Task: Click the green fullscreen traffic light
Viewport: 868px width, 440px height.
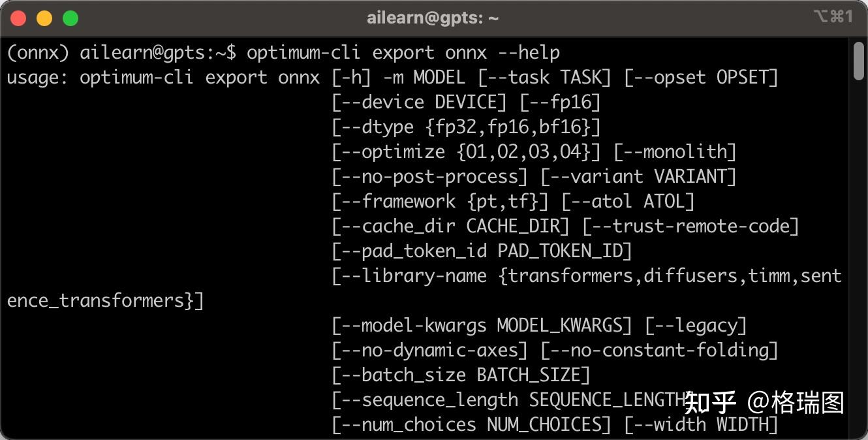Action: click(x=70, y=18)
